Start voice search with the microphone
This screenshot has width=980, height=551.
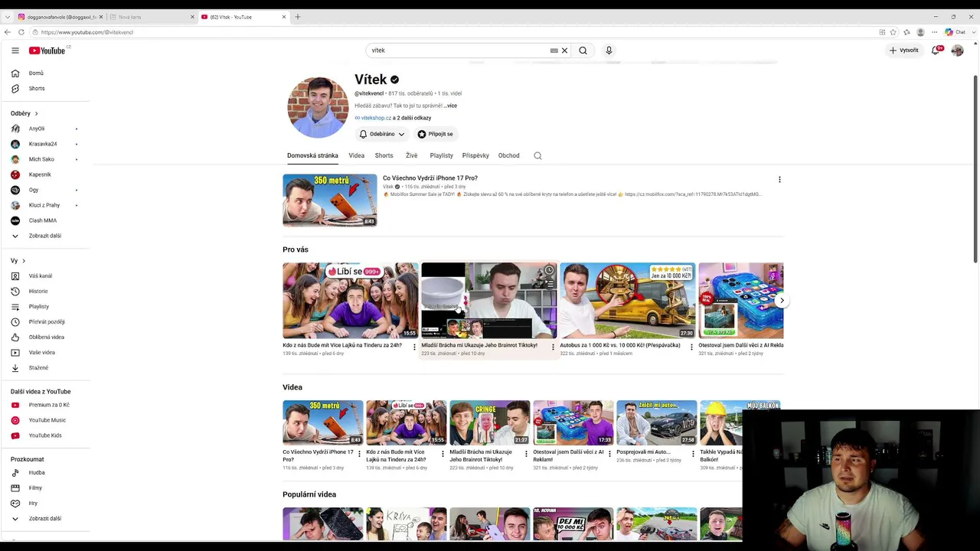coord(609,51)
